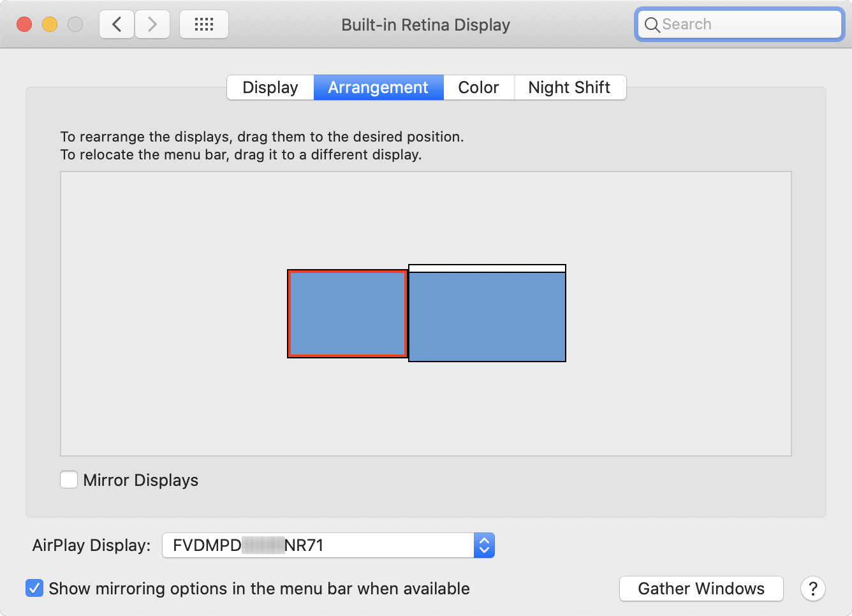Open the Night Shift tab
Image resolution: width=852 pixels, height=616 pixels.
pyautogui.click(x=569, y=87)
